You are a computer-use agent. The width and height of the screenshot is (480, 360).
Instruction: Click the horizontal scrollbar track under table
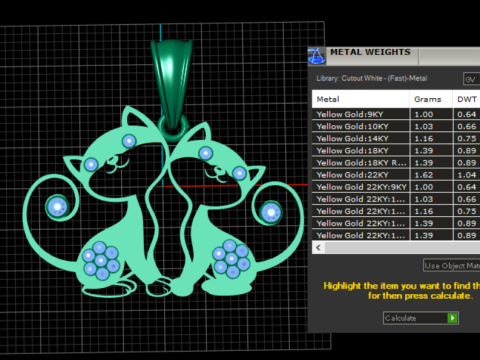(x=402, y=248)
